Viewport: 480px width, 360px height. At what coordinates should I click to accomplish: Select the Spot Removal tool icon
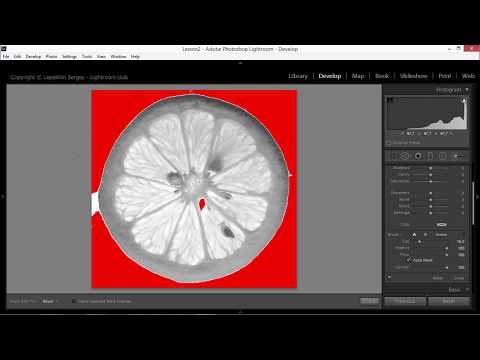coord(405,156)
